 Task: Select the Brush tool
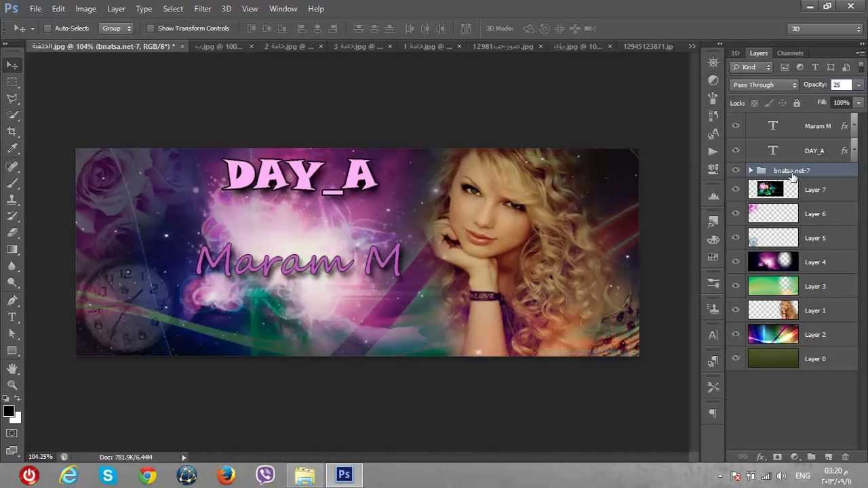(x=12, y=183)
